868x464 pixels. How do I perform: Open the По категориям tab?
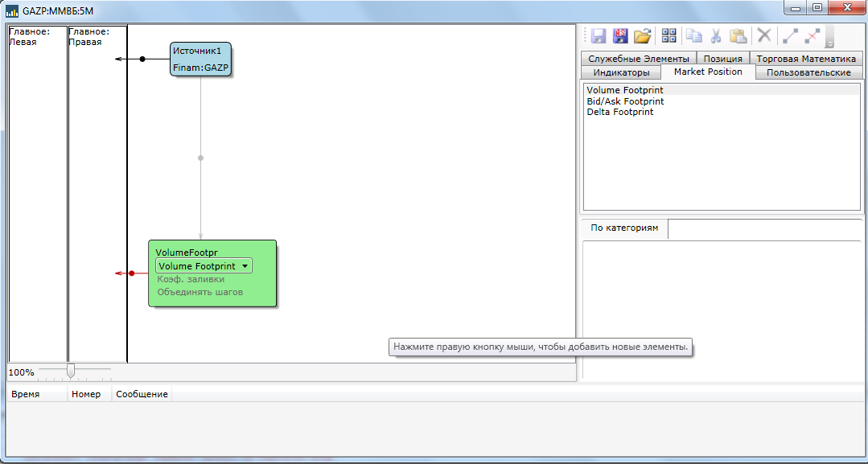[624, 228]
